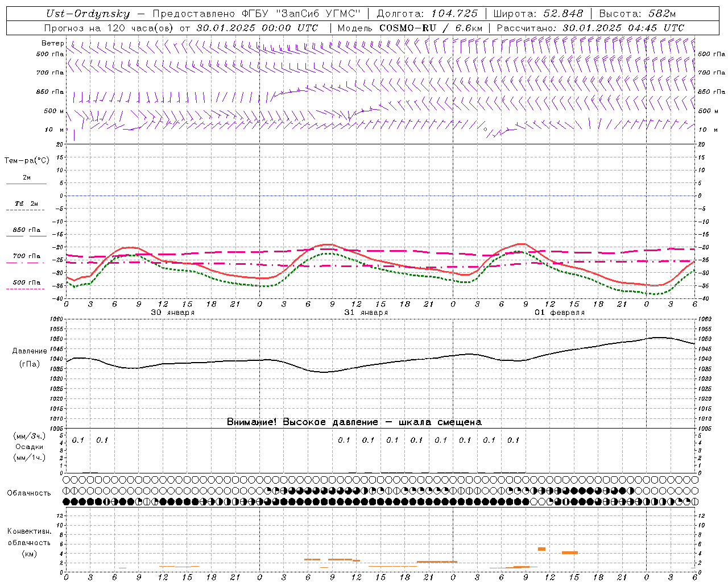Click the Ust-Ordynsky station title
Screen dimensions: 728x582
[x=88, y=14]
